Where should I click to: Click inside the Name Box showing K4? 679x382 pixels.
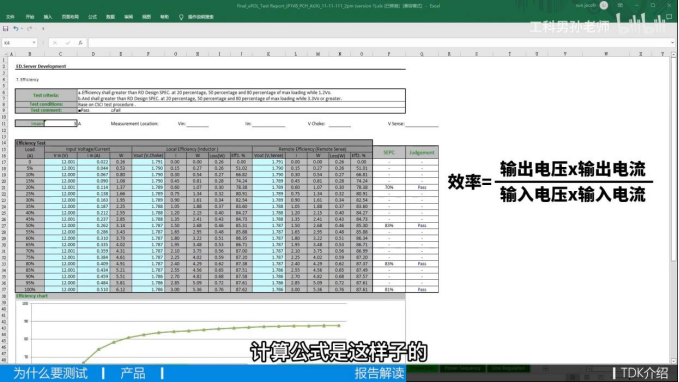16,43
